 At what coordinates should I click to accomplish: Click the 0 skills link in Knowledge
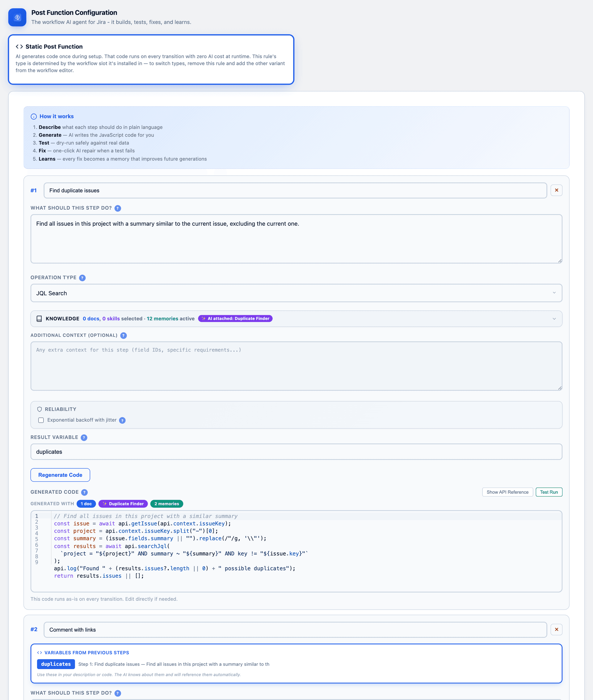(111, 319)
